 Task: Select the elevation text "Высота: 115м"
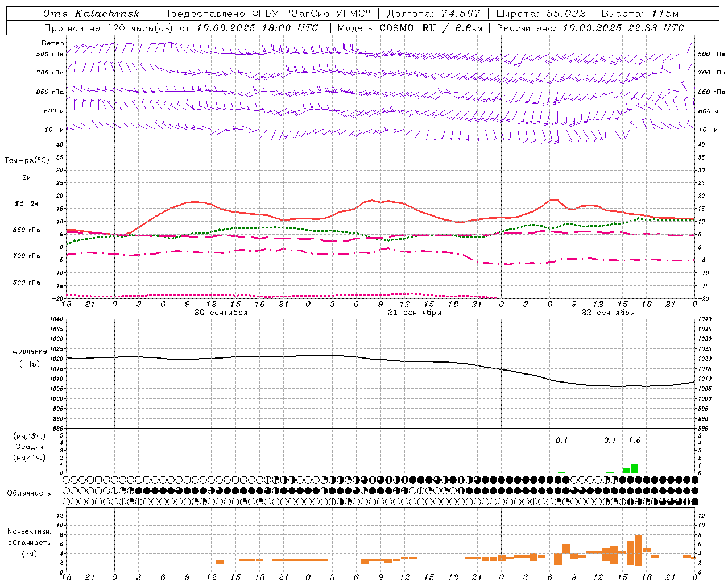(x=640, y=14)
